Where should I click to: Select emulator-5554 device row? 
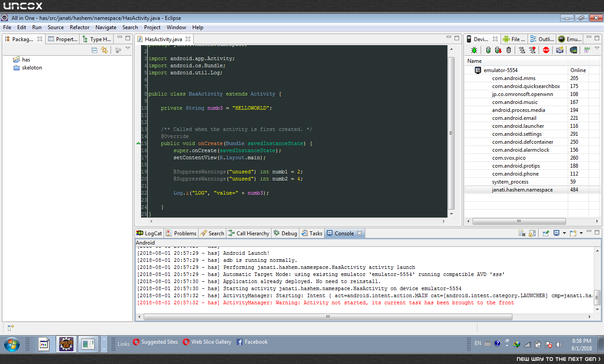click(532, 70)
